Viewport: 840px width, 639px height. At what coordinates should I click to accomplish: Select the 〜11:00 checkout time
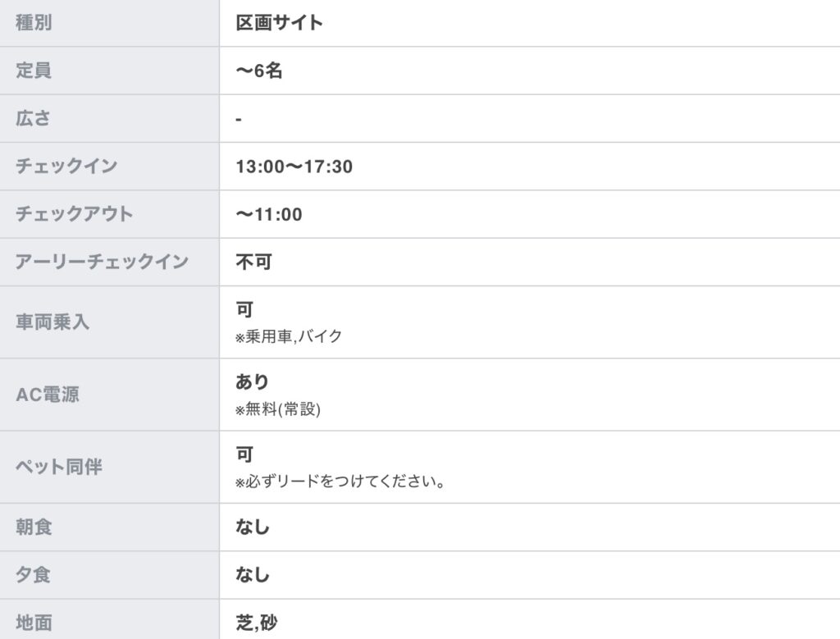click(269, 214)
